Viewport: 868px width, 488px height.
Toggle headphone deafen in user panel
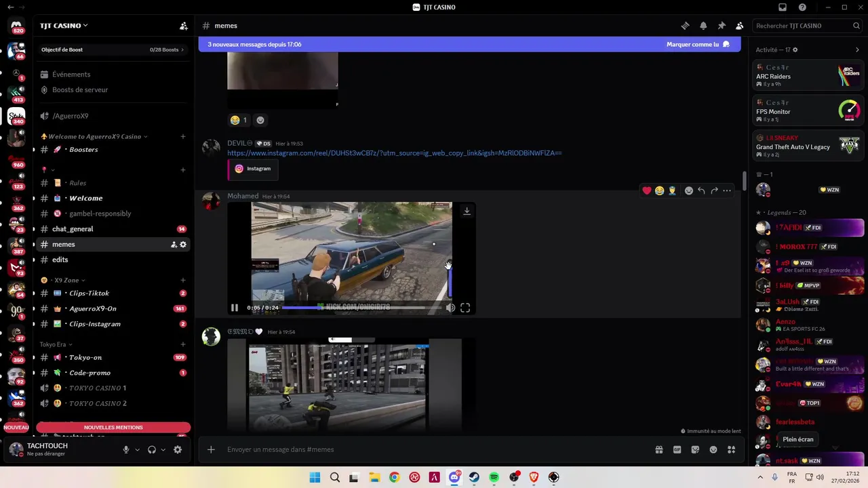coord(152,449)
